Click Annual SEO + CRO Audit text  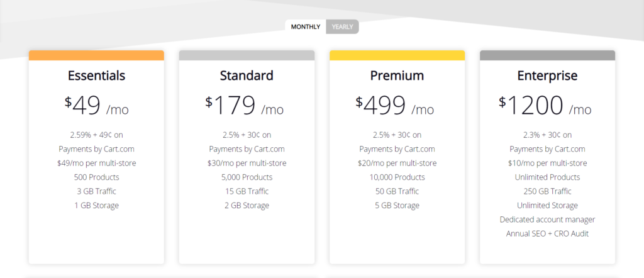[x=548, y=233]
